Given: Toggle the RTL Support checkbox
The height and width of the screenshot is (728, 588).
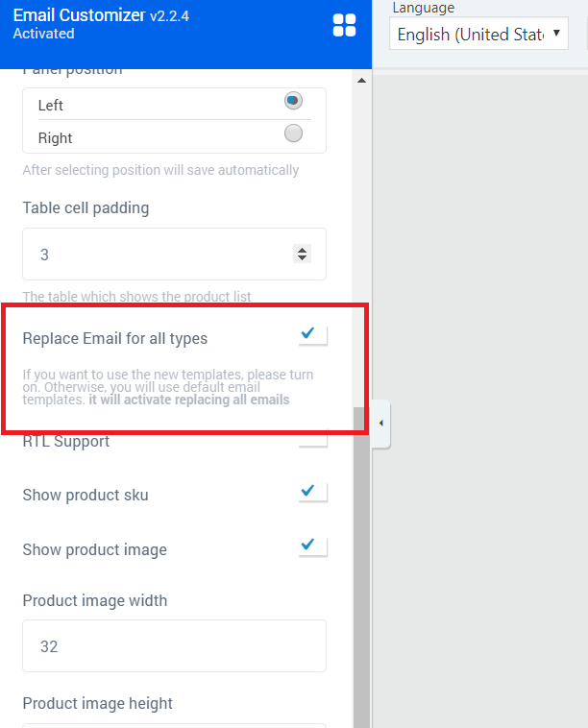Looking at the screenshot, I should coord(312,439).
